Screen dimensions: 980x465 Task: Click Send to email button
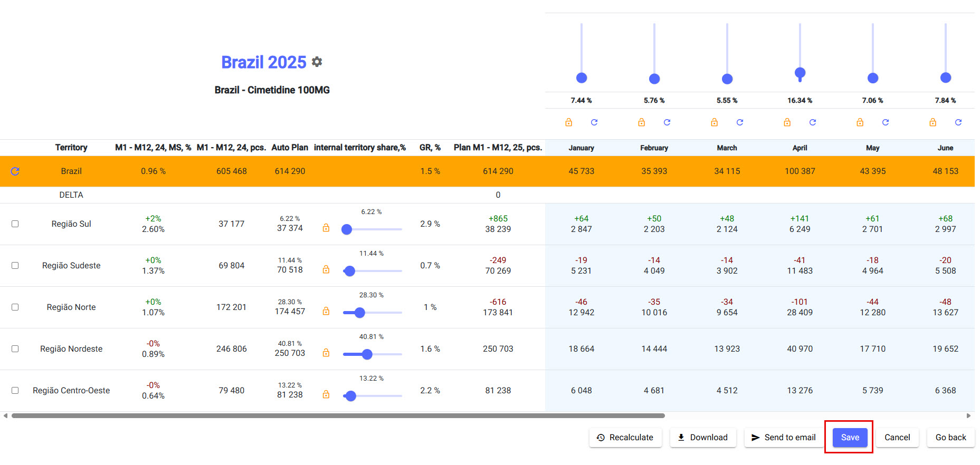pos(784,438)
